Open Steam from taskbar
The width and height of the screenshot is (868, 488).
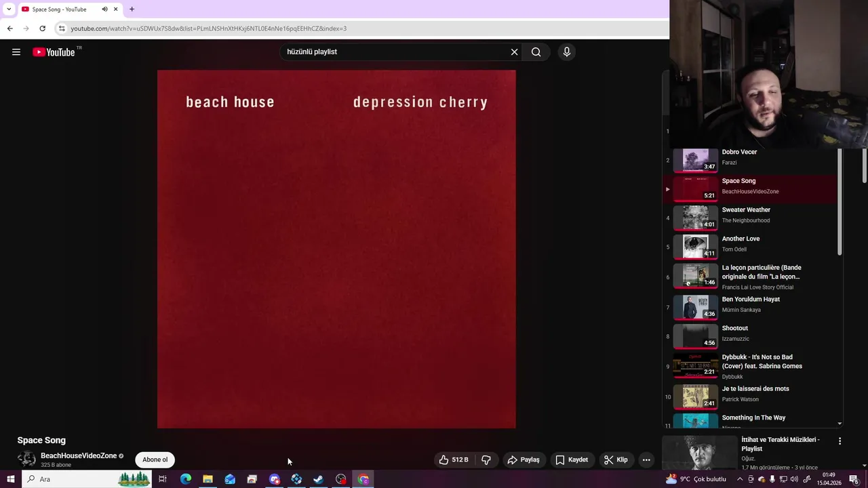(x=318, y=479)
